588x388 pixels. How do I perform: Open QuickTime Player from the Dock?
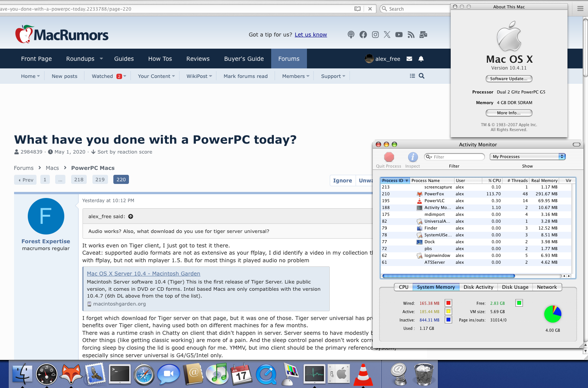click(x=266, y=374)
